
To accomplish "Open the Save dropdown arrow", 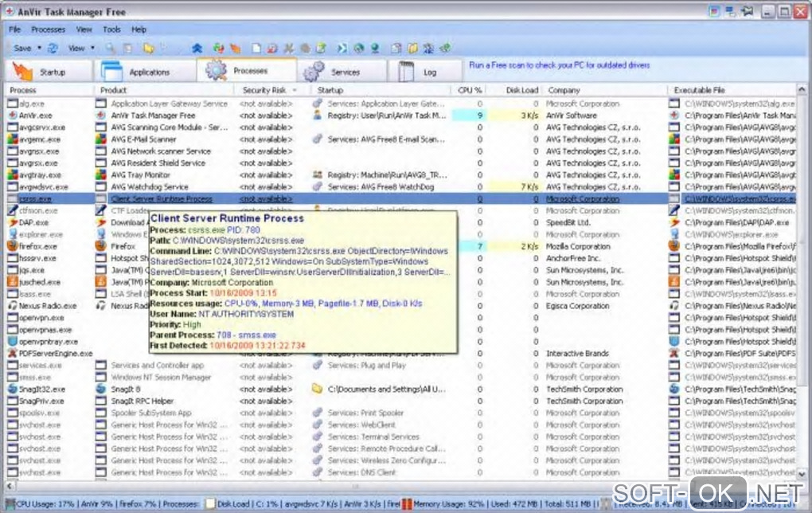I will point(39,48).
